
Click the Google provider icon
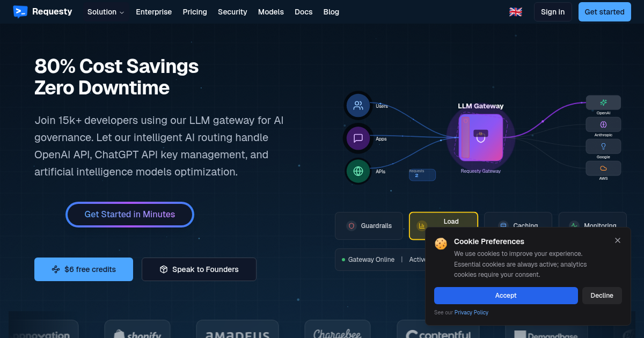pos(603,146)
